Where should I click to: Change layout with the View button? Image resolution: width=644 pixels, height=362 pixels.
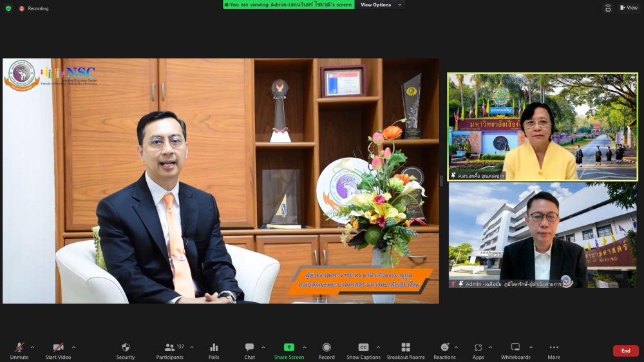(629, 8)
